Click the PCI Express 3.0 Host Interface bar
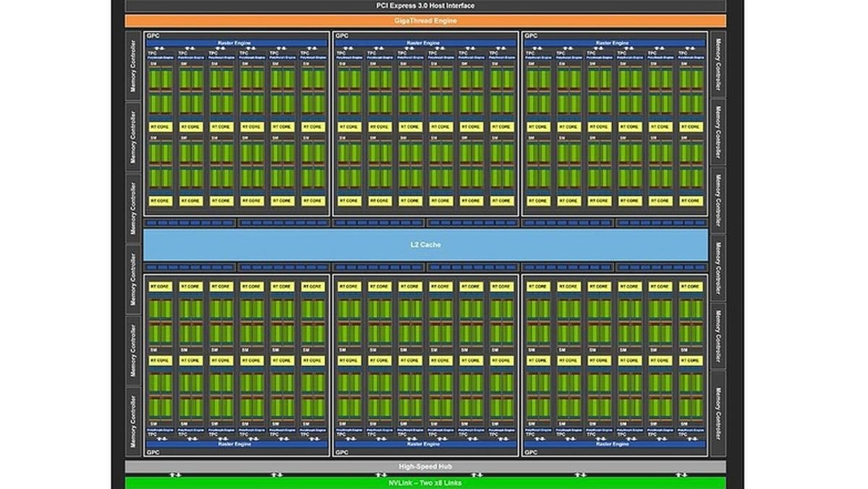This screenshot has width=868, height=489. click(425, 6)
